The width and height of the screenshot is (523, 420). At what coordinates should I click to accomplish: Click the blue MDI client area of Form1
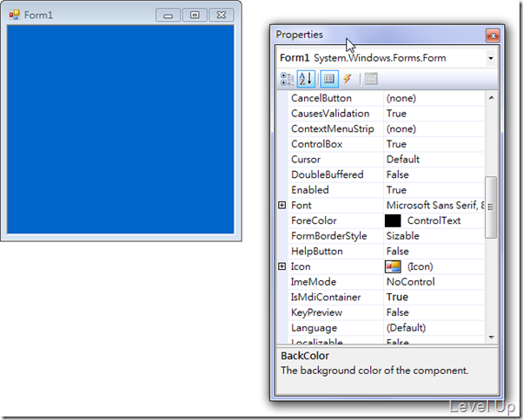121,129
